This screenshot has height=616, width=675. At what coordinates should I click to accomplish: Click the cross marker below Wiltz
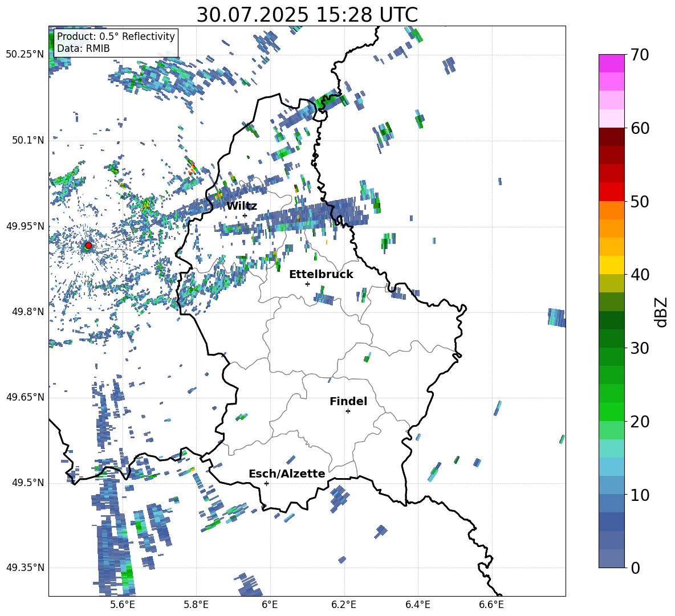click(x=245, y=216)
